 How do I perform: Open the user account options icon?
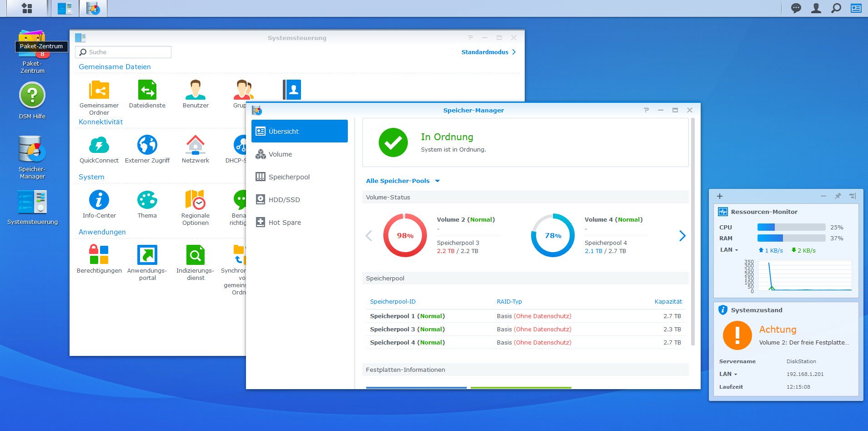[816, 8]
